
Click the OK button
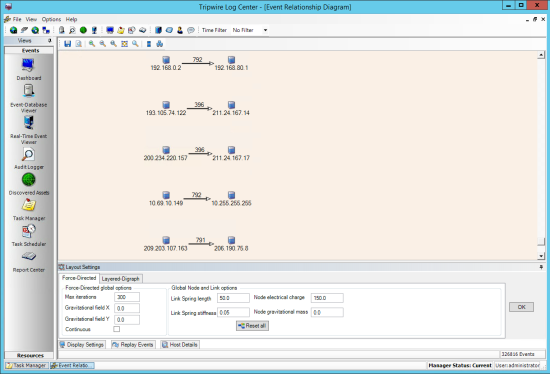[521, 307]
